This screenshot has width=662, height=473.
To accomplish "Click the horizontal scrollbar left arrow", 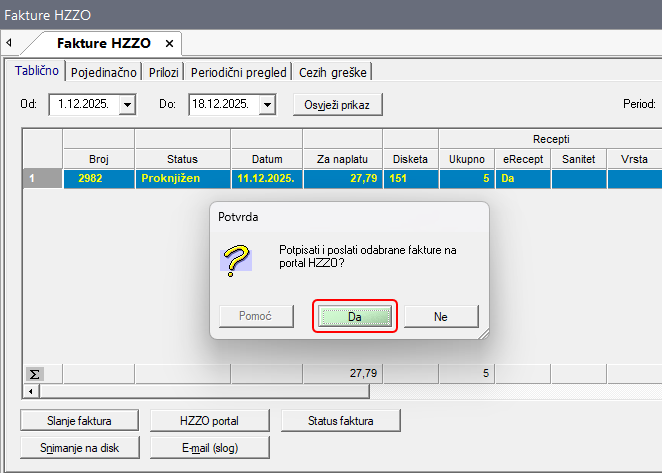I will click(x=31, y=390).
